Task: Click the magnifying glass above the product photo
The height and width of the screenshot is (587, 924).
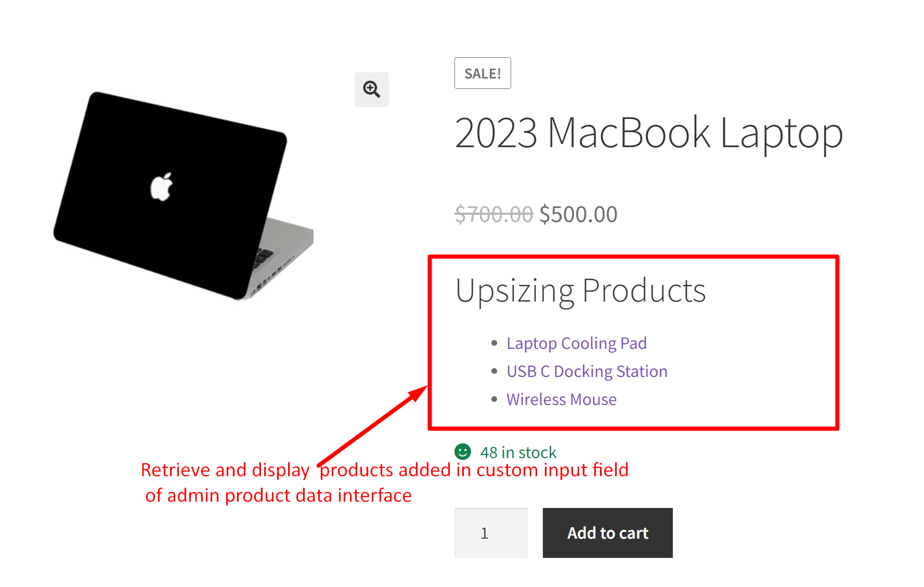Action: tap(371, 89)
